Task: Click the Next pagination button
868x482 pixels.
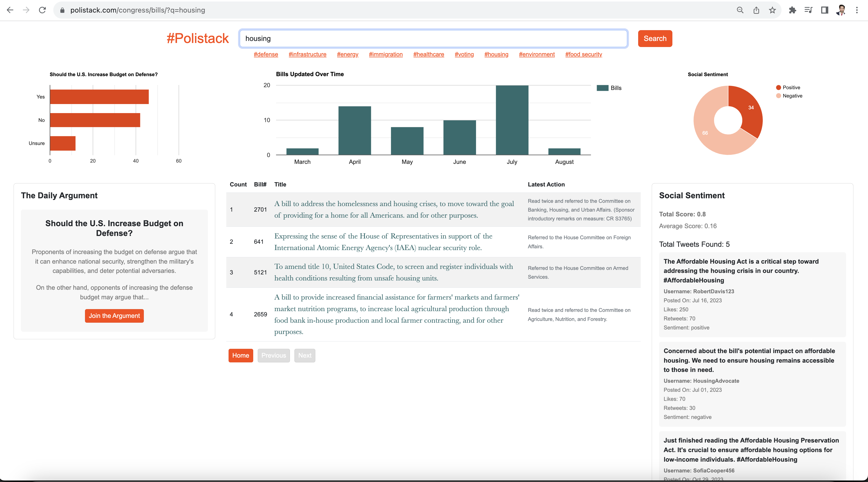Action: [x=305, y=355]
